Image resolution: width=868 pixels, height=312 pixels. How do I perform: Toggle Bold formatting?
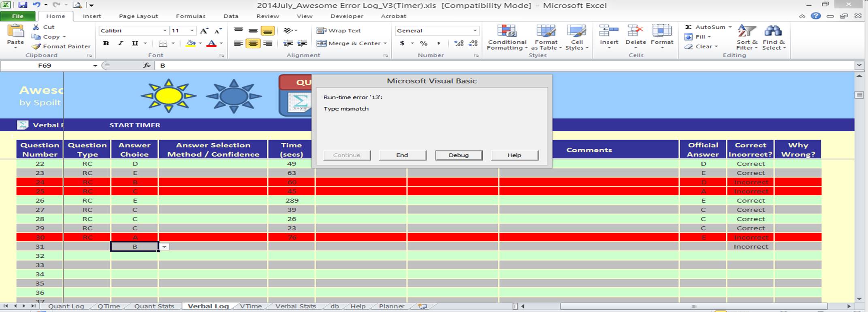tap(106, 43)
